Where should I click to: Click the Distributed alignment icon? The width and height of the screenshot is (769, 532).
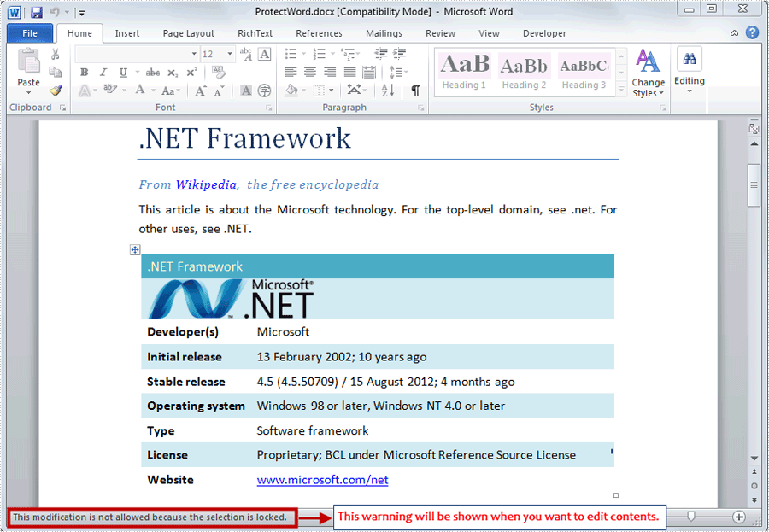[369, 72]
